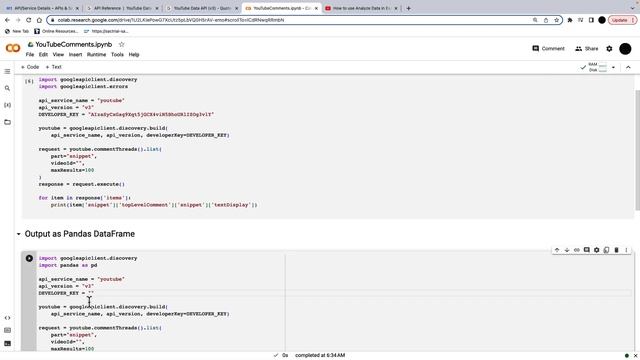Screen dimensions: 640x360
Task: Open the Help menu
Action: pos(134,55)
